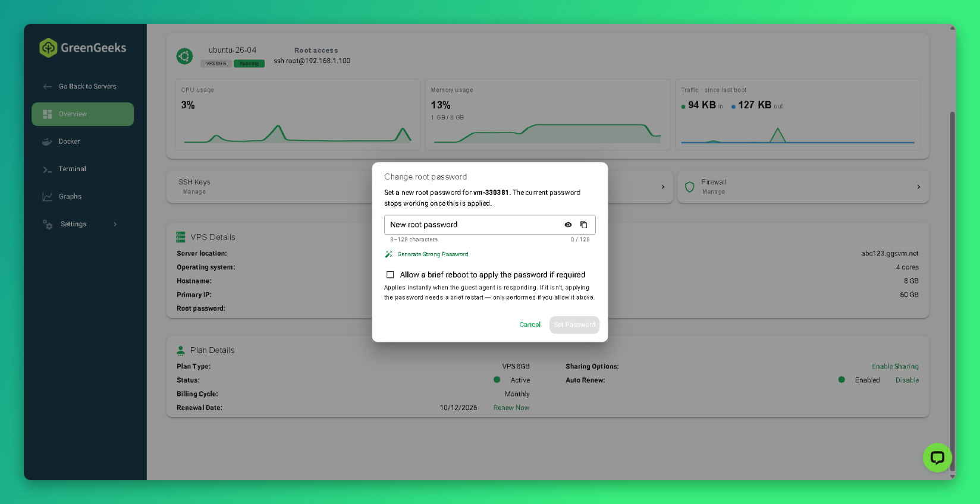Click the Ubuntu server logo icon

tap(185, 56)
